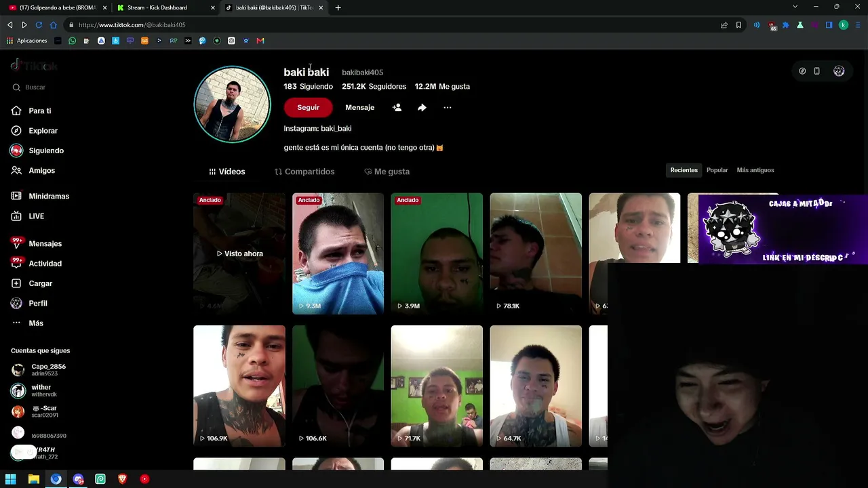Click the phone app icon in header

817,71
